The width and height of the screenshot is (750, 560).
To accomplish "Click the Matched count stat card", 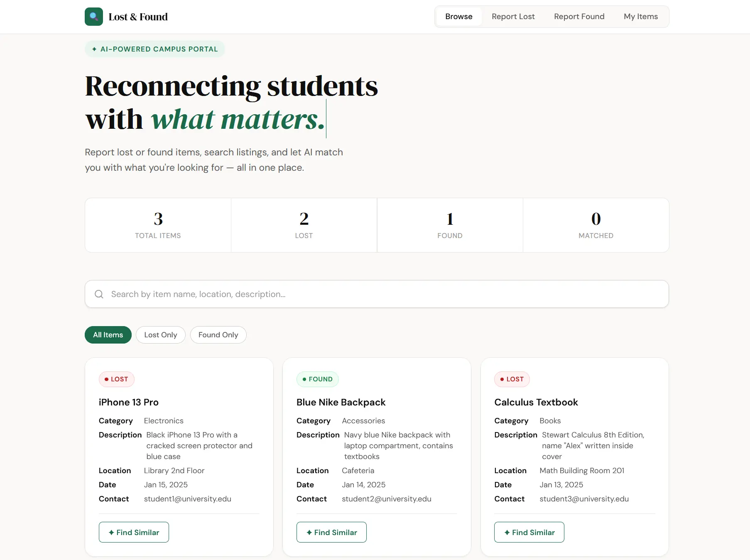I will pos(596,225).
